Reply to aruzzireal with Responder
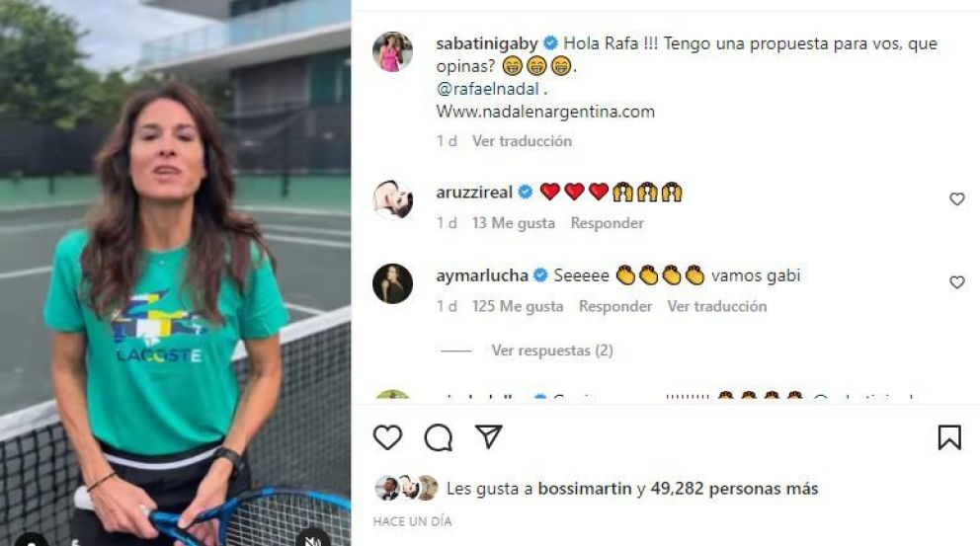The width and height of the screenshot is (980, 546). coord(607,223)
